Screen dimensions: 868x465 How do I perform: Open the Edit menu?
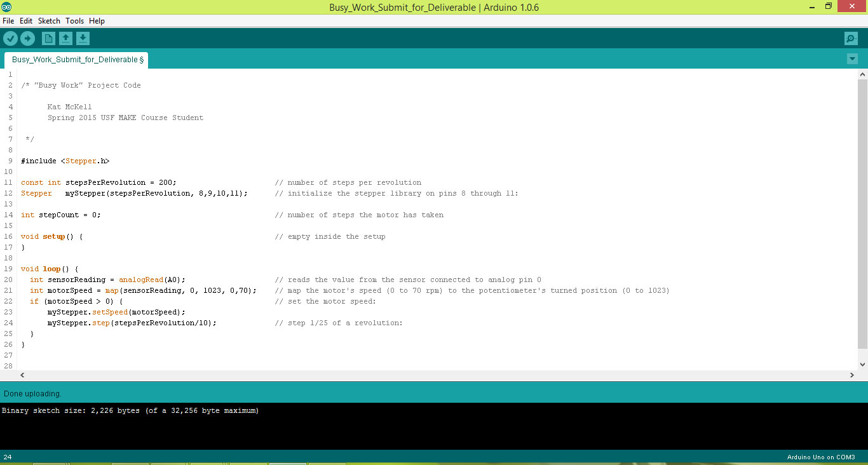click(26, 21)
